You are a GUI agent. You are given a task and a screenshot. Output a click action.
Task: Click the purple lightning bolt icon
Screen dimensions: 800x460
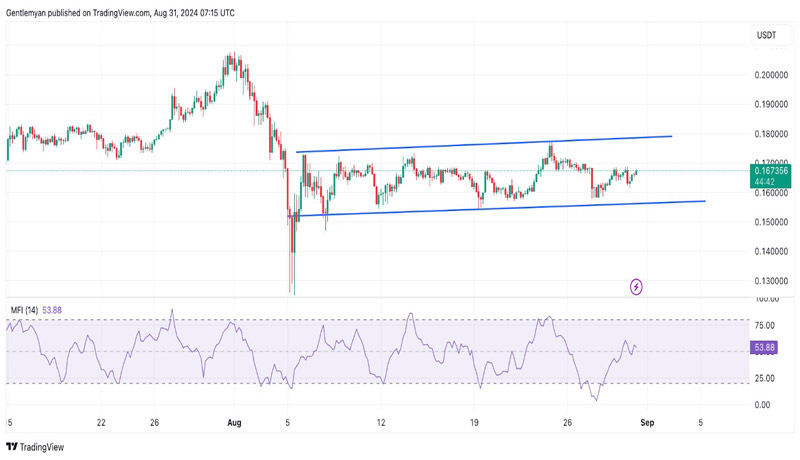click(x=636, y=287)
